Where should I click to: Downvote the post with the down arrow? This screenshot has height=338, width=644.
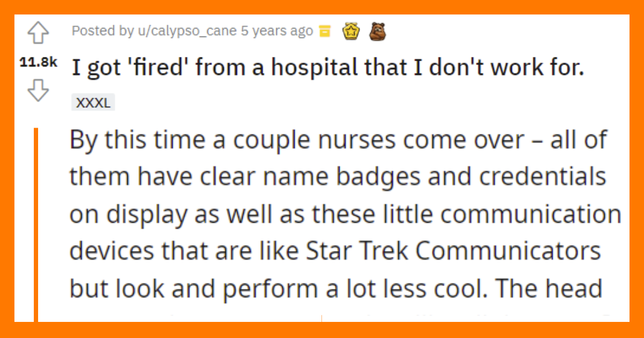[38, 91]
